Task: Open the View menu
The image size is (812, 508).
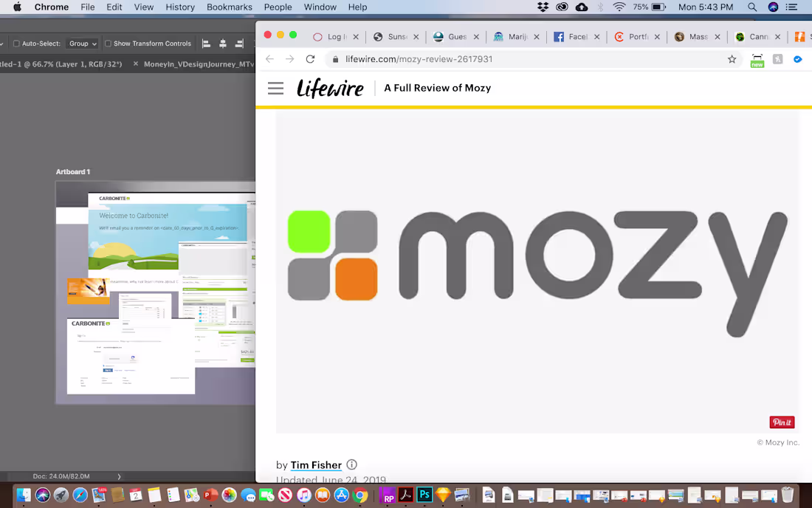Action: coord(143,7)
